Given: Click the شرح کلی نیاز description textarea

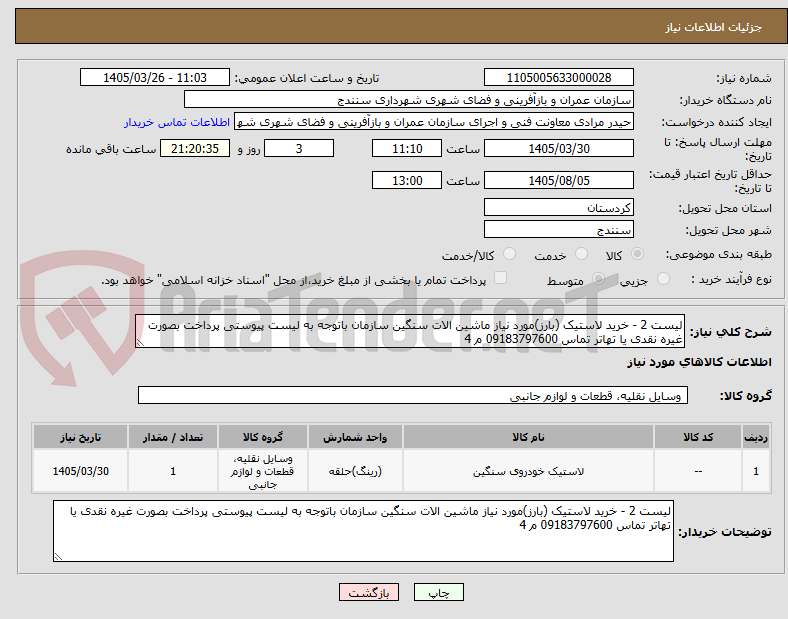Looking at the screenshot, I should point(410,332).
